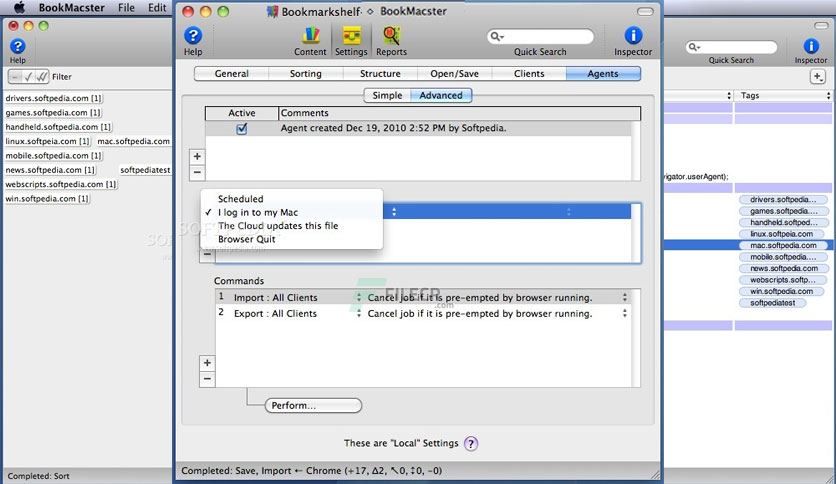
Task: Click the minus button below the trigger list
Action: coord(207,255)
